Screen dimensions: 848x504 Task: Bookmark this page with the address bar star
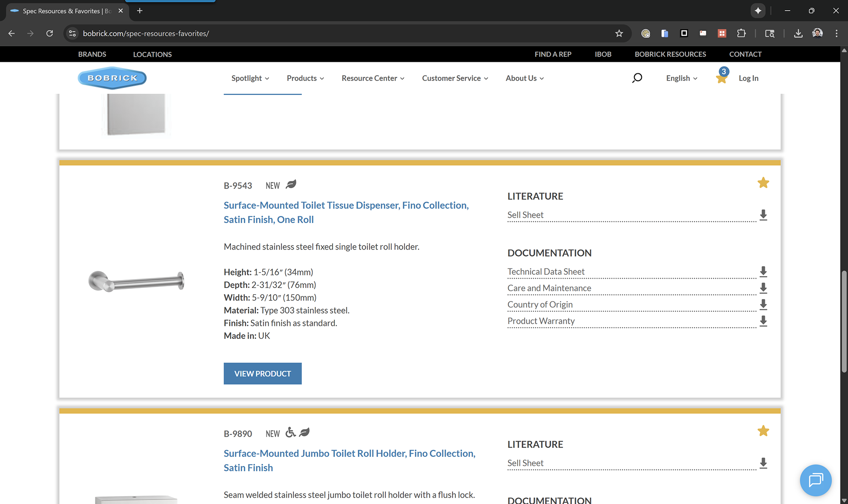[619, 34]
